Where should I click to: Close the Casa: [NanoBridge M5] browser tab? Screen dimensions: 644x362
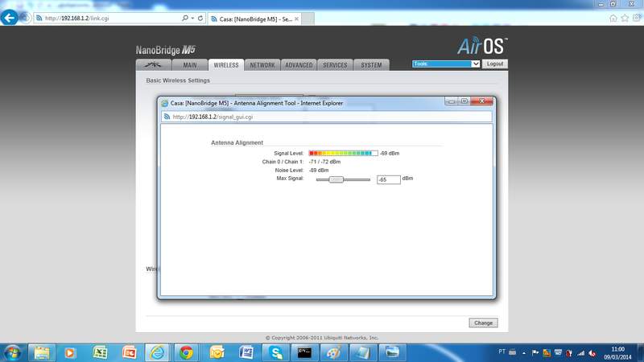(x=296, y=19)
